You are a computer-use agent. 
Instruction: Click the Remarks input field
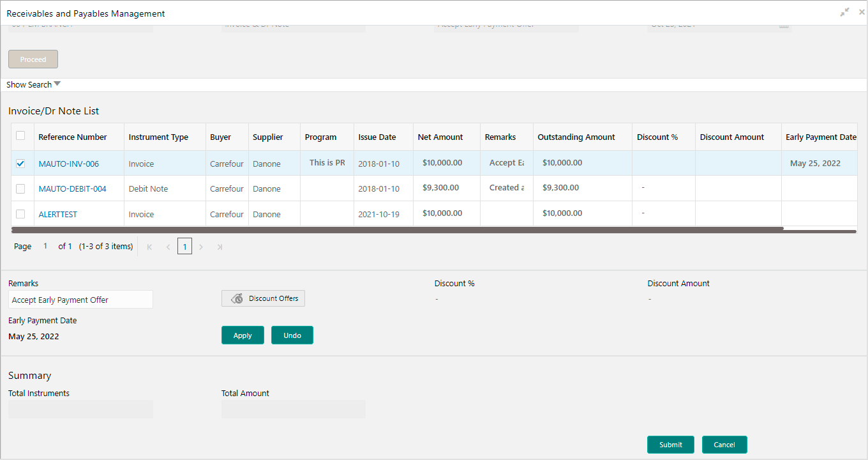80,300
